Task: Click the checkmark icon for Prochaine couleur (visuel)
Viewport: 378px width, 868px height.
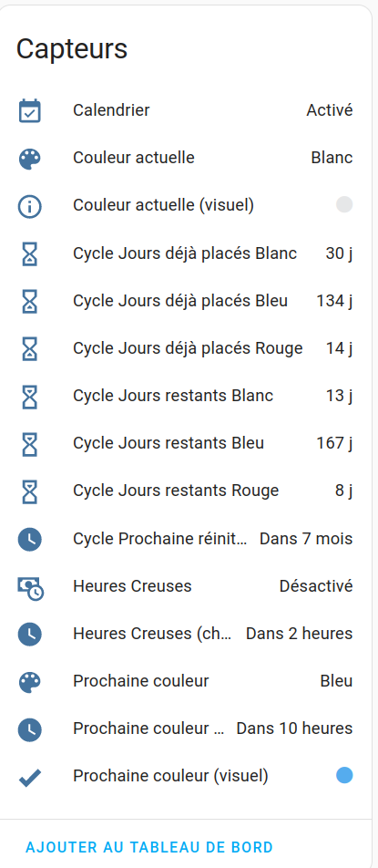Action: click(x=30, y=777)
